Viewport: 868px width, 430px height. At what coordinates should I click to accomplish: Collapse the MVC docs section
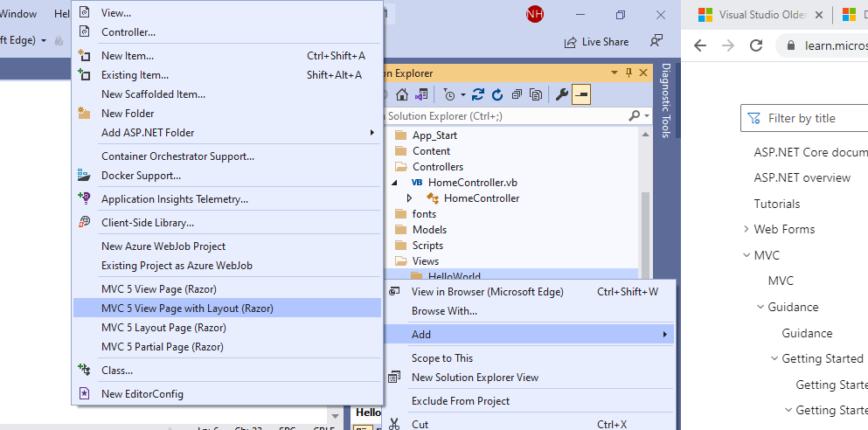(x=746, y=255)
